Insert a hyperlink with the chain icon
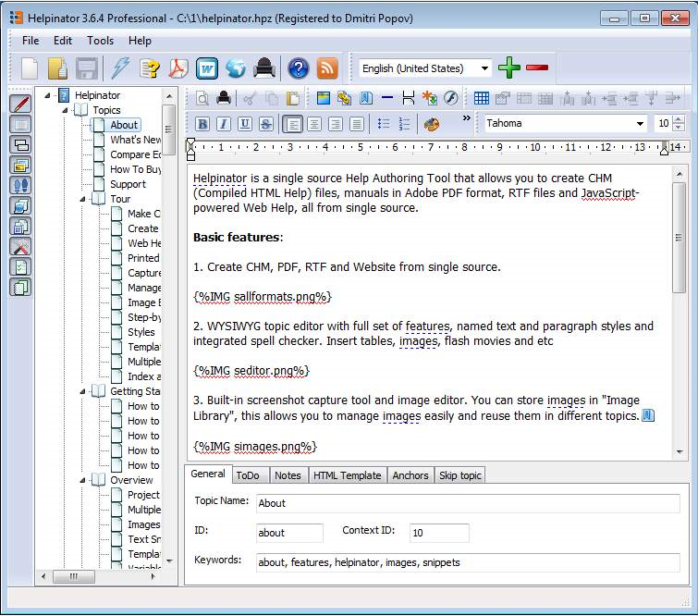The image size is (698, 616). [x=345, y=98]
